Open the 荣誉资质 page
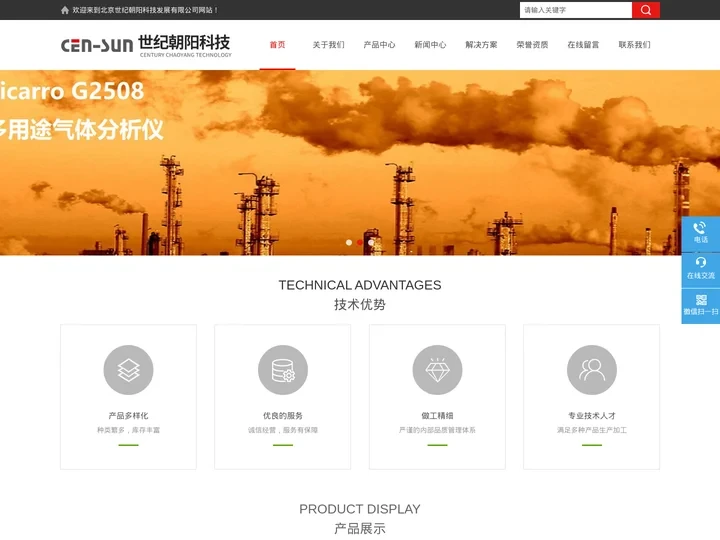 532,45
